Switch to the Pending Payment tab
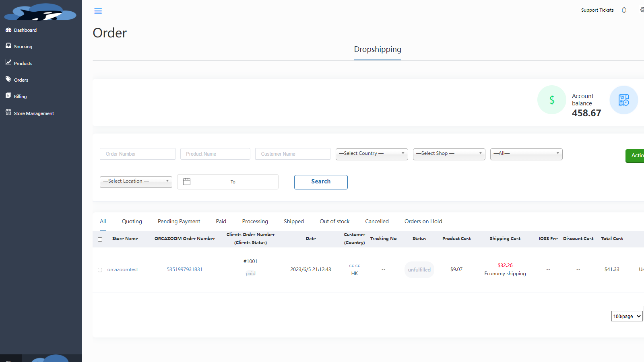 [179, 221]
